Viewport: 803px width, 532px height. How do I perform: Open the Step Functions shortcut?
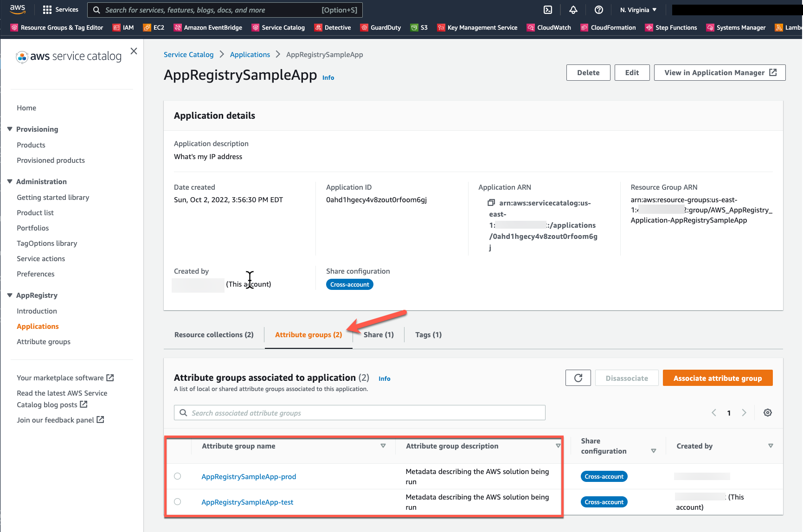coord(671,27)
